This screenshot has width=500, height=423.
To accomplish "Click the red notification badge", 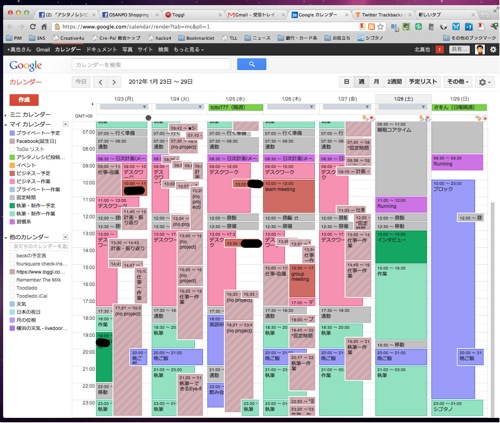I will (x=439, y=50).
